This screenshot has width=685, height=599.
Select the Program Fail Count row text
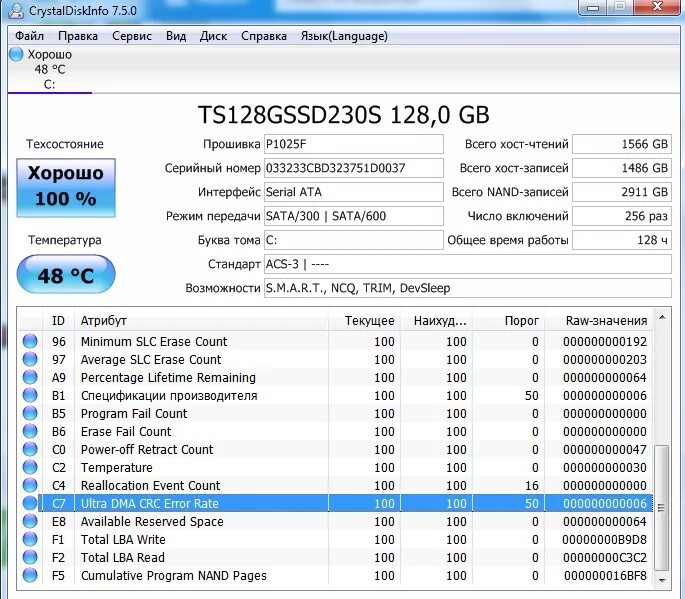tap(134, 413)
